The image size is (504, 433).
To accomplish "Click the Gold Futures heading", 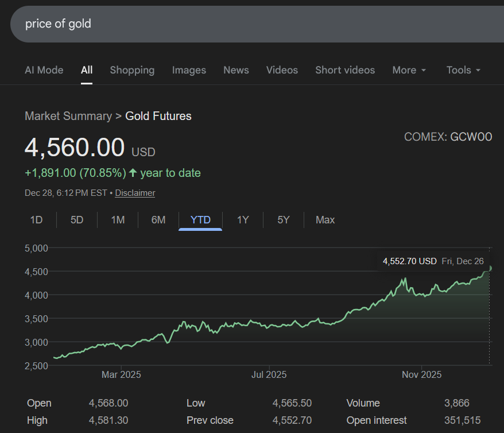I will 158,116.
